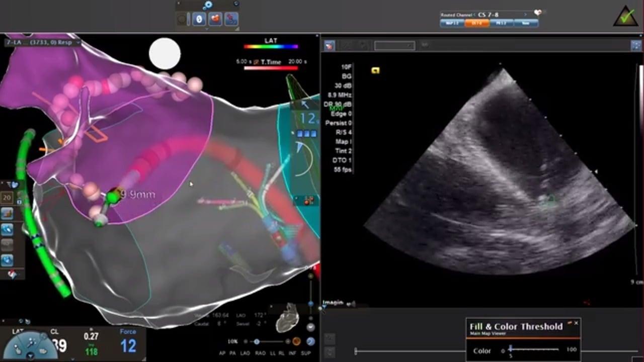Viewport: 644px width, 362px height.
Task: Click the orange tag icon in right side panel
Action: (x=309, y=200)
